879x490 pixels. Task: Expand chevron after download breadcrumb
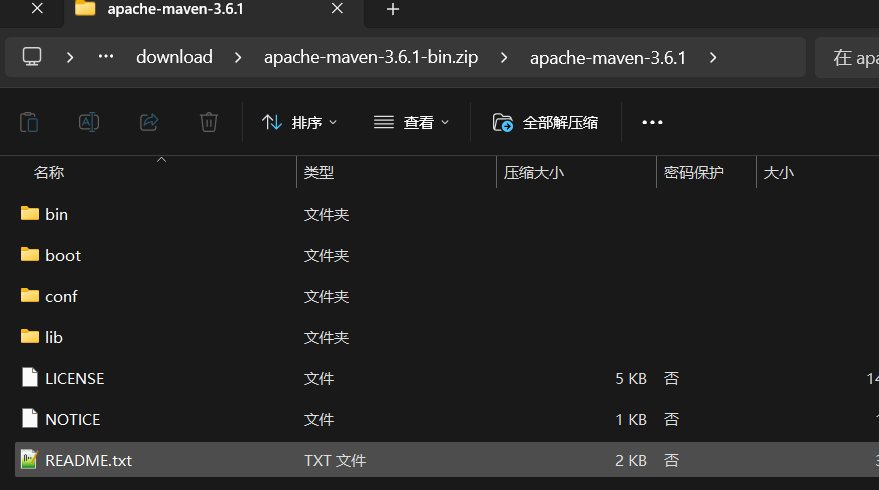(238, 57)
